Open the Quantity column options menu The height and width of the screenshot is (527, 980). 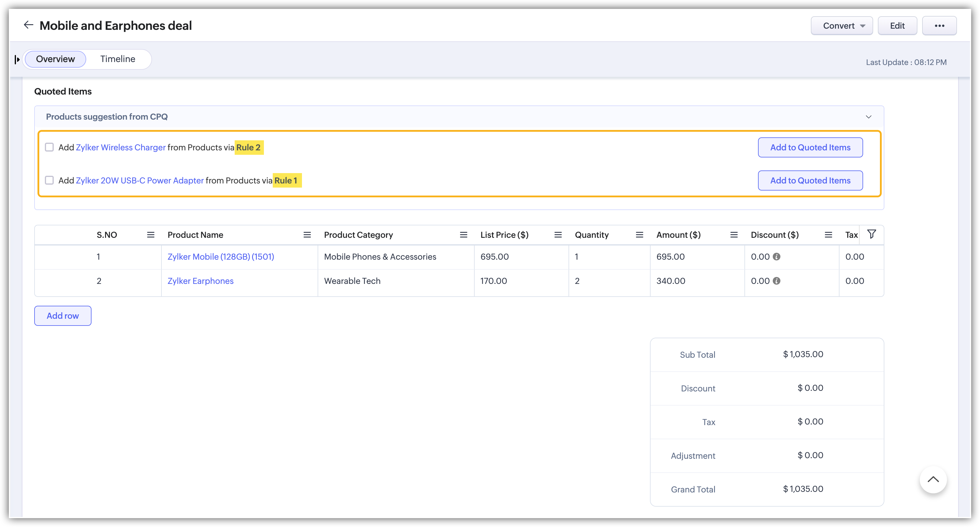(640, 235)
